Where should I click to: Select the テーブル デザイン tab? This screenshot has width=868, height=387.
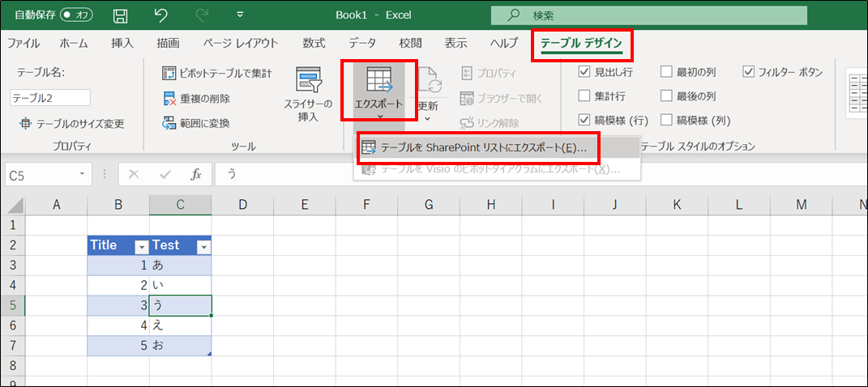pyautogui.click(x=581, y=43)
